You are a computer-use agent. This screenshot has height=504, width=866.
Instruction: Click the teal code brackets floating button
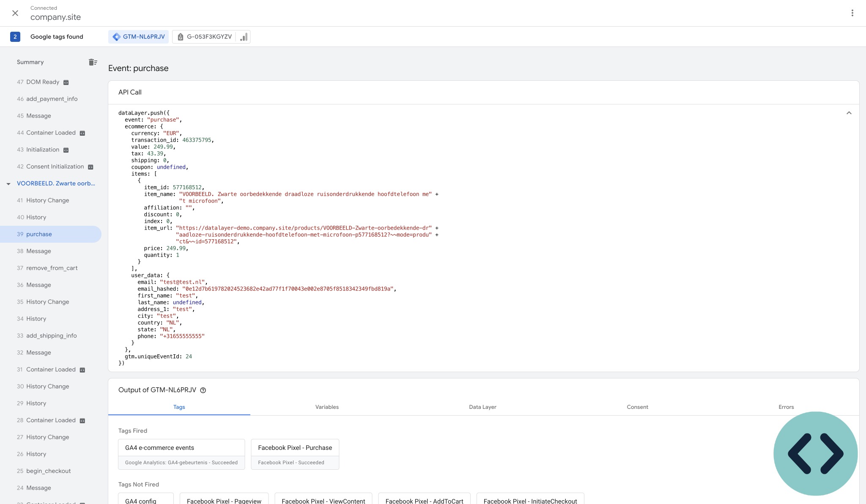(x=815, y=453)
